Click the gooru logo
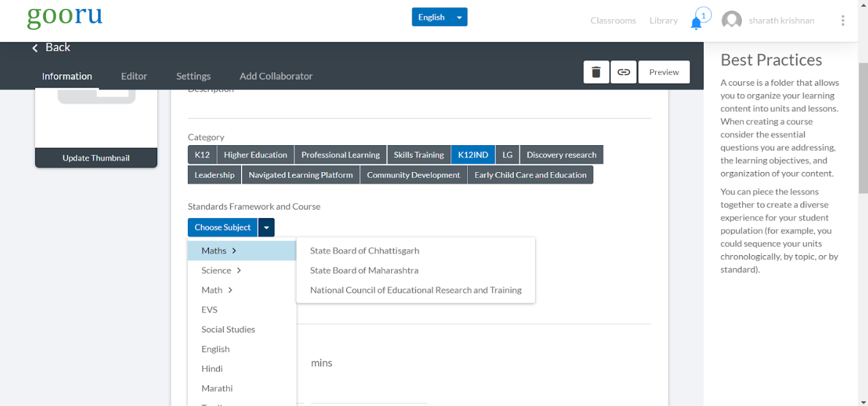The image size is (868, 406). (x=65, y=18)
